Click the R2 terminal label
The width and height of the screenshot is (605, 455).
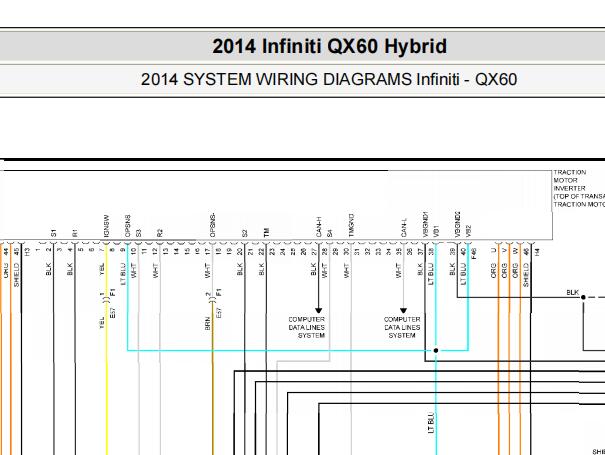(160, 233)
